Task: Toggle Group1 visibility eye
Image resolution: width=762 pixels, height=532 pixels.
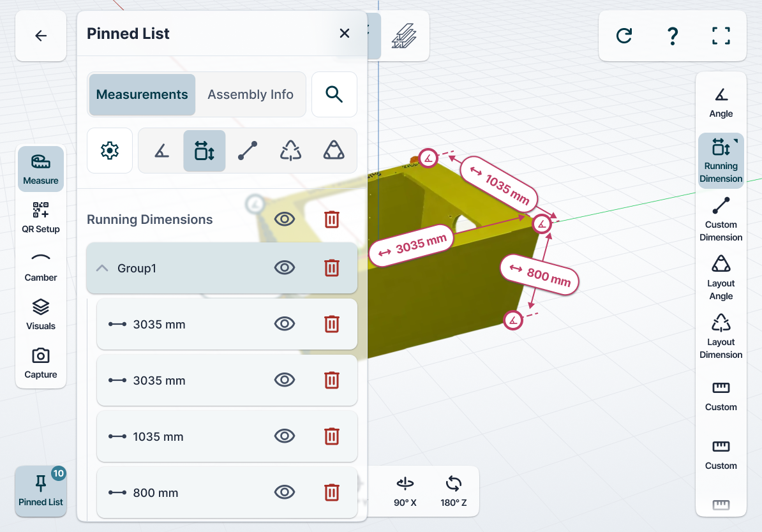Action: click(284, 268)
